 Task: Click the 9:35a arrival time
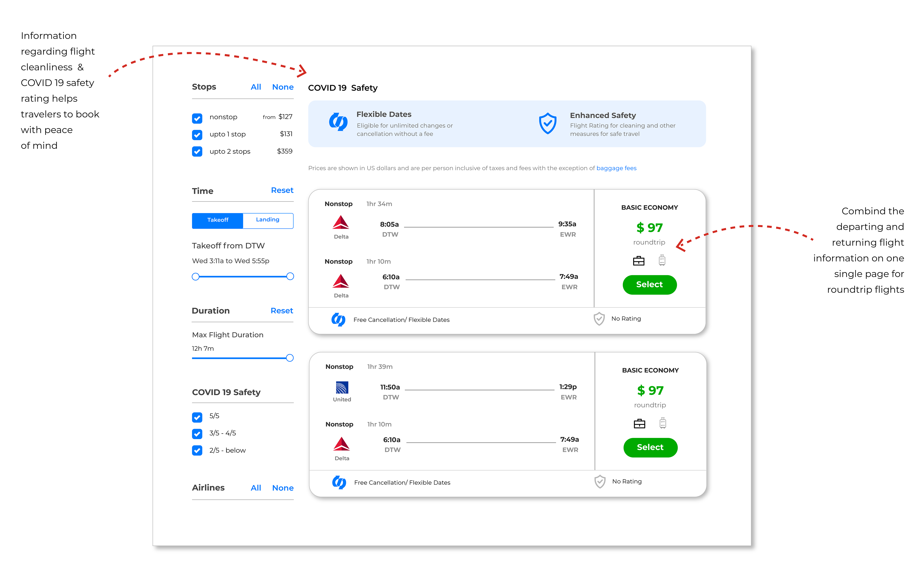pyautogui.click(x=567, y=224)
